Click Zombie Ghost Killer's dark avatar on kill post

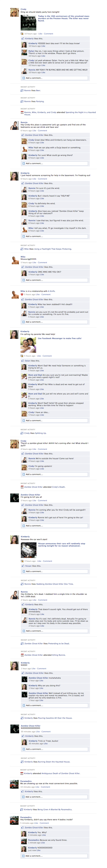pyautogui.click(x=15, y=498)
